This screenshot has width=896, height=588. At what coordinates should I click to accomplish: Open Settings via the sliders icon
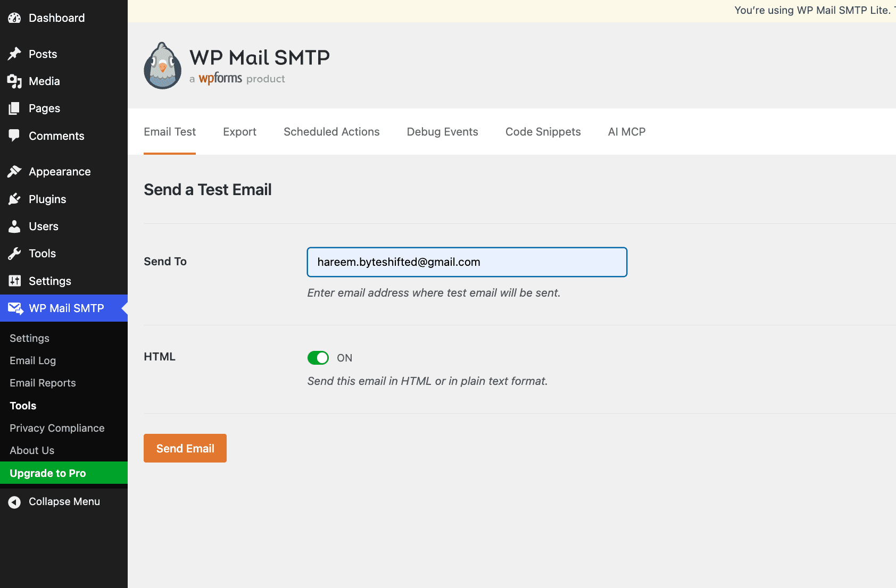point(14,281)
